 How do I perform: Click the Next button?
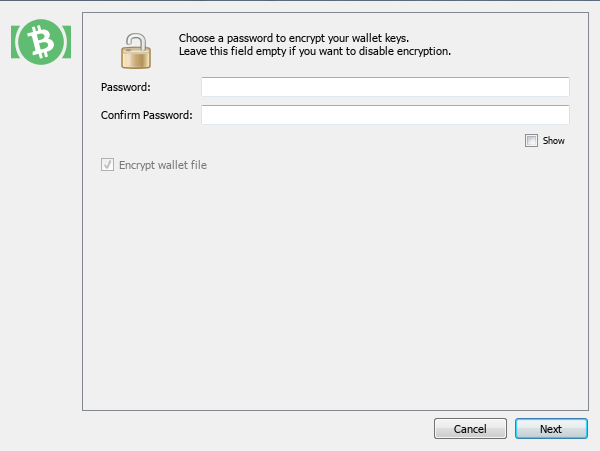click(x=551, y=429)
